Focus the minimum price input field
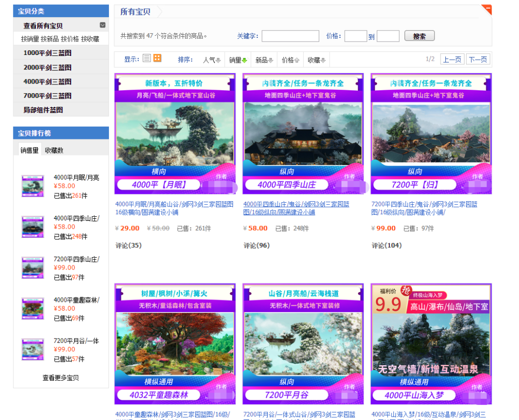This screenshot has width=519, height=420. 356,36
